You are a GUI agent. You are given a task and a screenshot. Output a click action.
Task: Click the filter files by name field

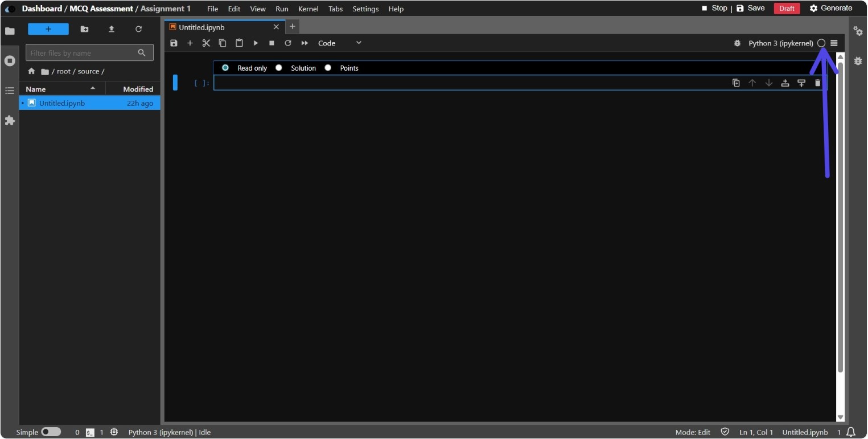89,53
